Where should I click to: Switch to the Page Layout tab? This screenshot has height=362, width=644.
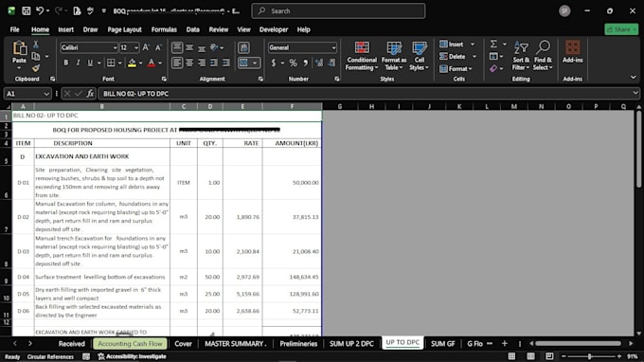(x=124, y=29)
